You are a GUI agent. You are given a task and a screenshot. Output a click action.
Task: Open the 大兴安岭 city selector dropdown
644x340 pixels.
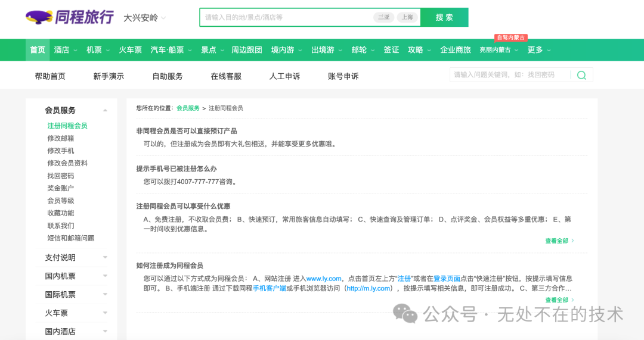coord(144,18)
